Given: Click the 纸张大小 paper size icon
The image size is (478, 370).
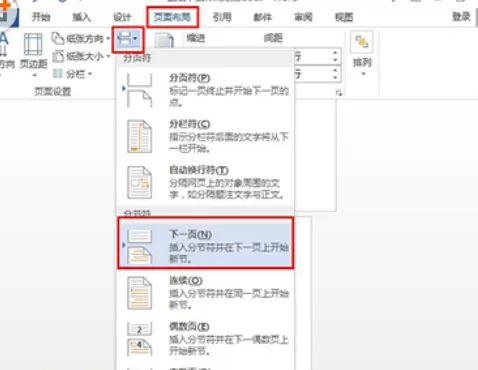Looking at the screenshot, I should (x=58, y=56).
